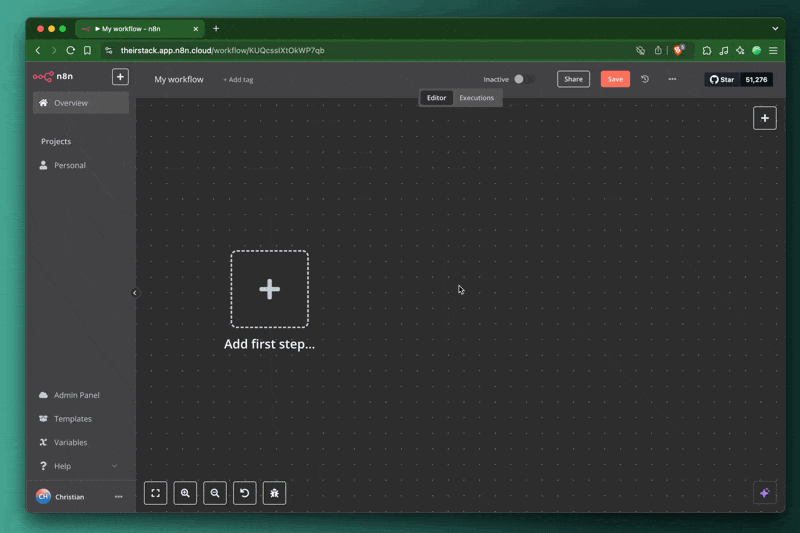The image size is (800, 533).
Task: Click the Add tag link
Action: [238, 80]
